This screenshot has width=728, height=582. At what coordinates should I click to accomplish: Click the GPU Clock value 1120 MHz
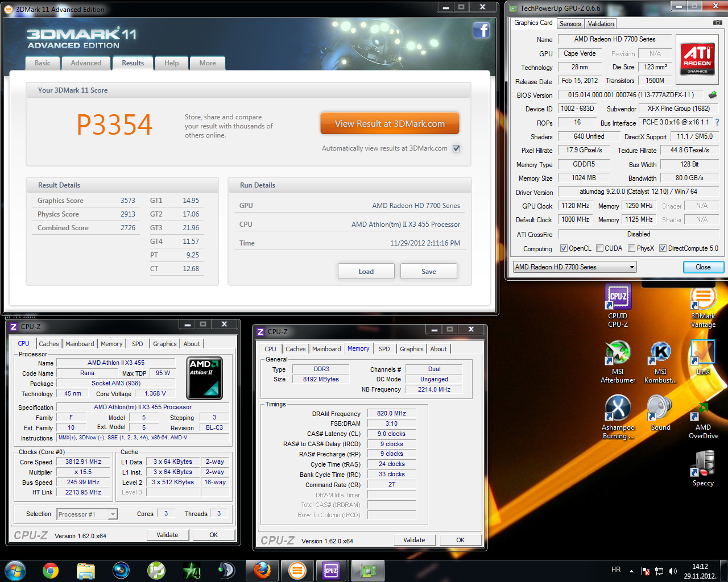pos(576,206)
